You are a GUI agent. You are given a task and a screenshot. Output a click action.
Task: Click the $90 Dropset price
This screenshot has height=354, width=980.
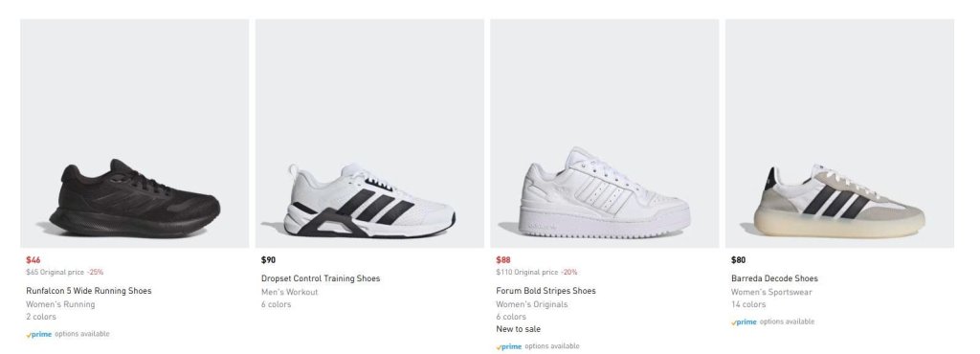point(268,260)
